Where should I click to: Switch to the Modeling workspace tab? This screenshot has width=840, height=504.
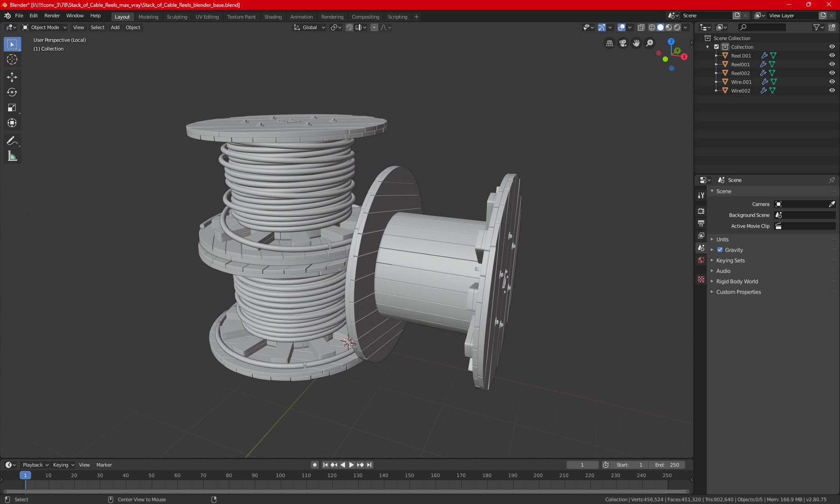pyautogui.click(x=148, y=17)
